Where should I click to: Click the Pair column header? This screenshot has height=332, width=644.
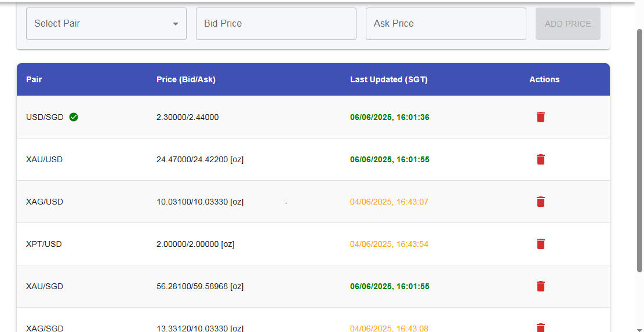pyautogui.click(x=34, y=79)
